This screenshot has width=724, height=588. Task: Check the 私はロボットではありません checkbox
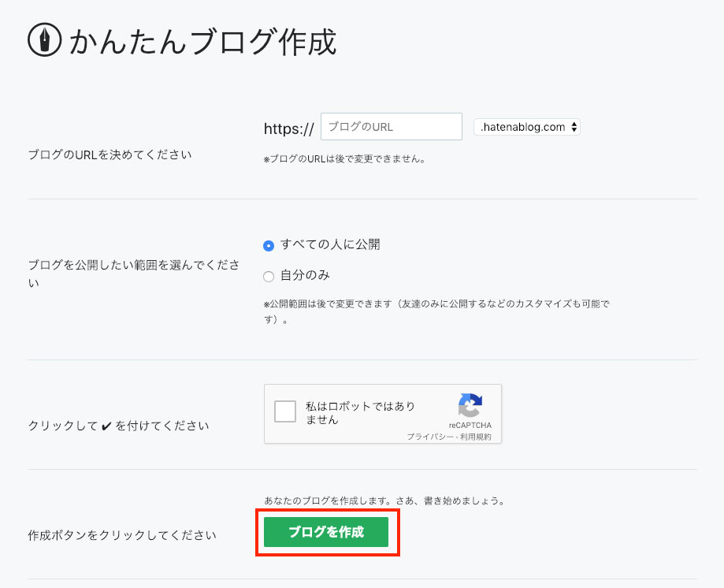coord(285,411)
